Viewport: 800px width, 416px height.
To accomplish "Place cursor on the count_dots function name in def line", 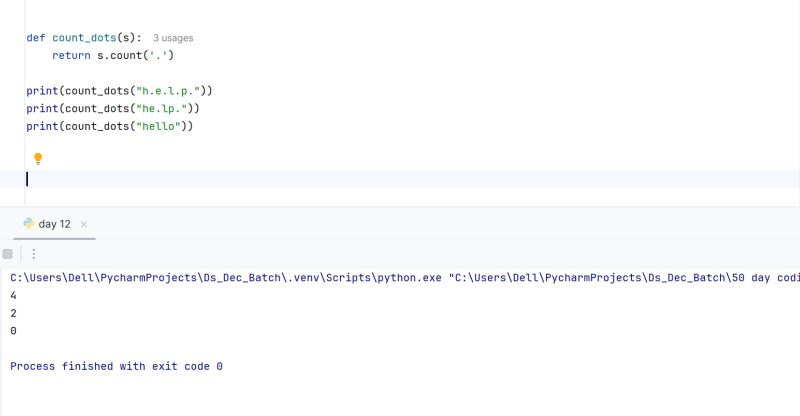I will click(84, 38).
